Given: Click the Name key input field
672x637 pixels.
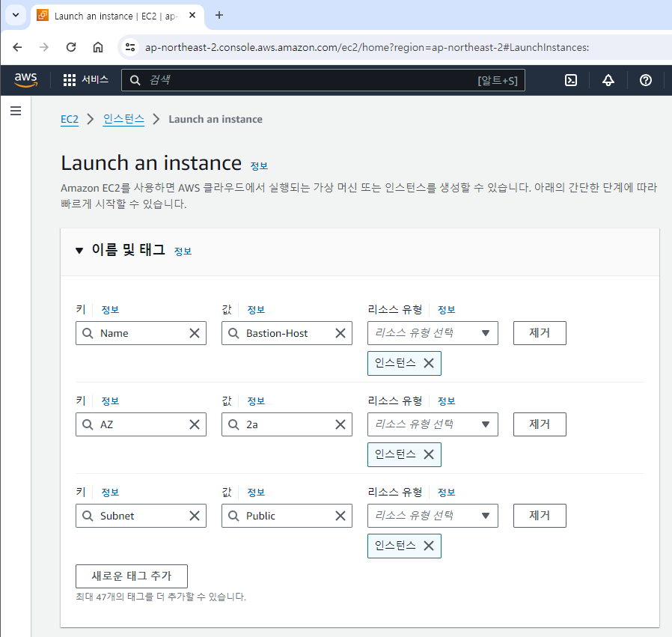Looking at the screenshot, I should [141, 333].
